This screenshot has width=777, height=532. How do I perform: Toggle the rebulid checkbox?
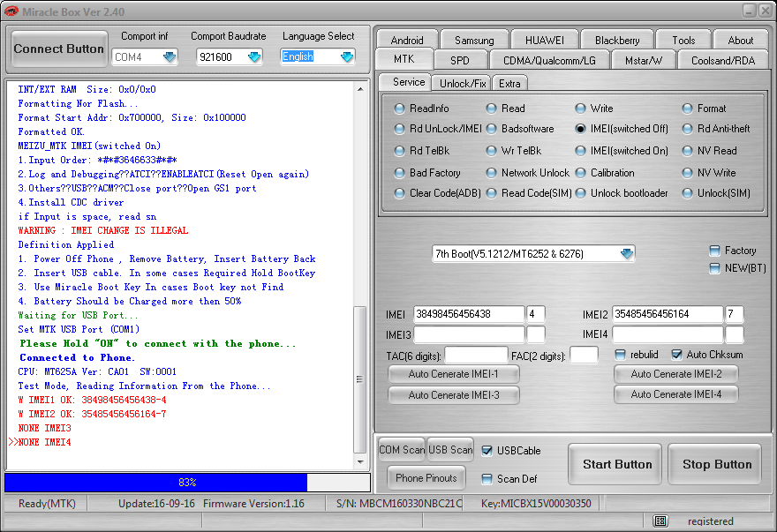620,355
